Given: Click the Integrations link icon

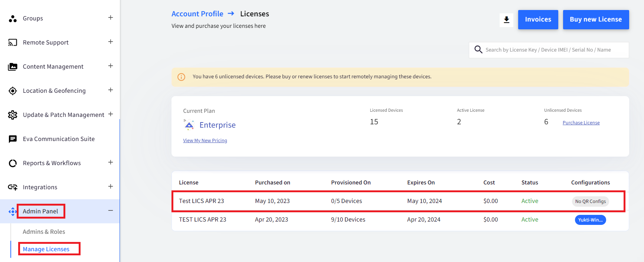Looking at the screenshot, I should point(13,187).
